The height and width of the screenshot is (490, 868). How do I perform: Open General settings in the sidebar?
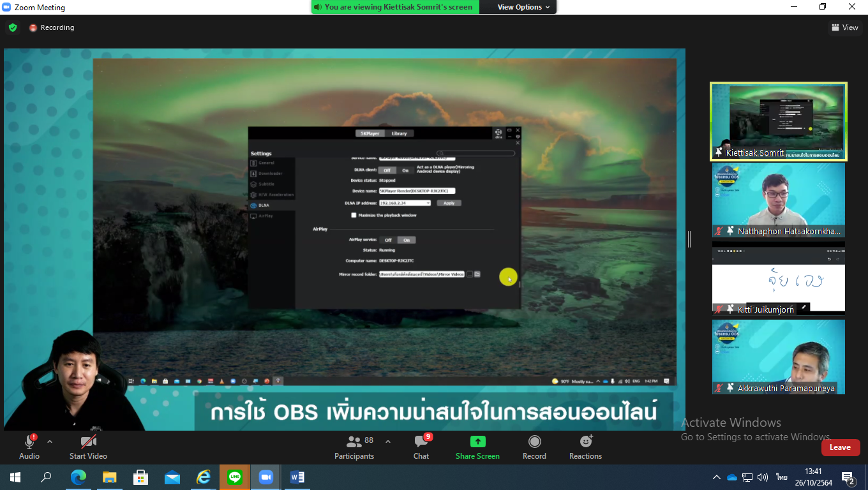[x=272, y=163]
